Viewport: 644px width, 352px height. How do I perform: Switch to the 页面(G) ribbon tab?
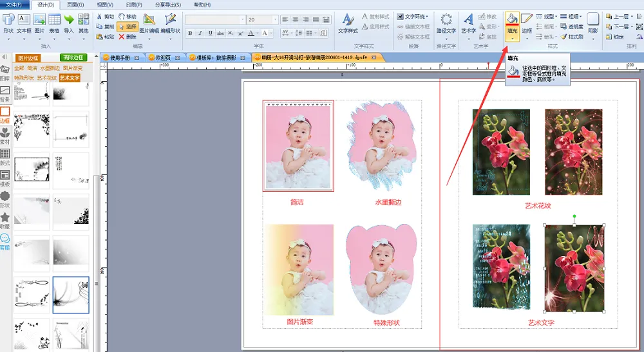[75, 5]
